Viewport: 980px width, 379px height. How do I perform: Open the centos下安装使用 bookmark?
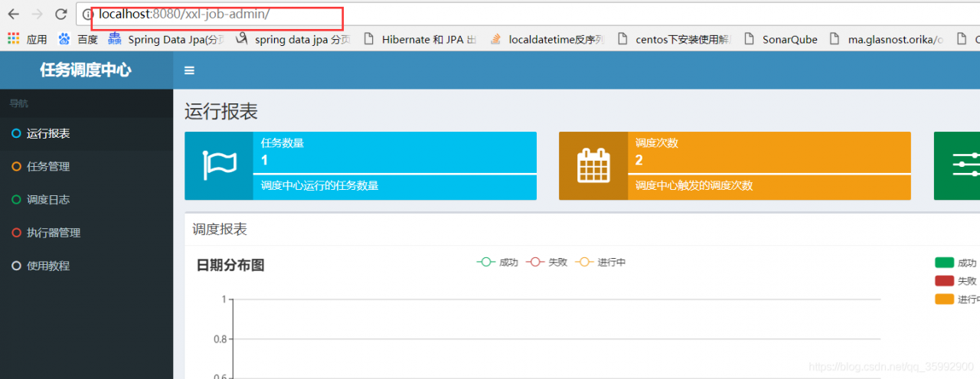(x=674, y=39)
